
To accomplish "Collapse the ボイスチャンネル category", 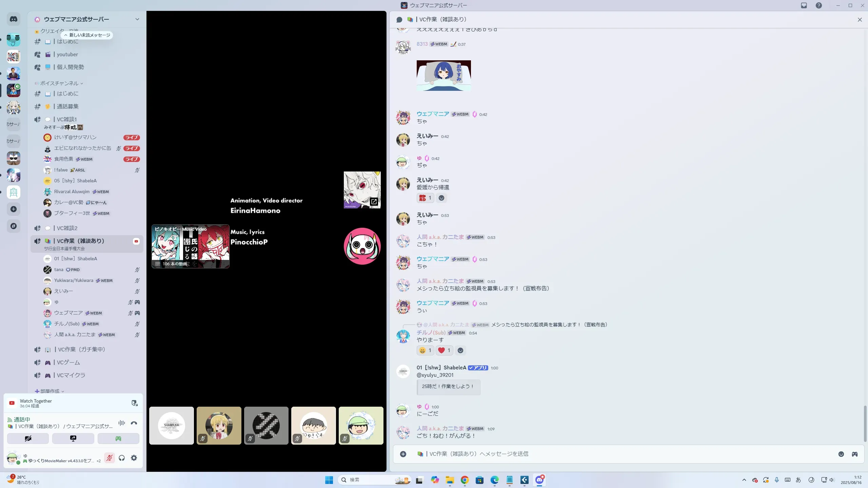I will coord(59,83).
